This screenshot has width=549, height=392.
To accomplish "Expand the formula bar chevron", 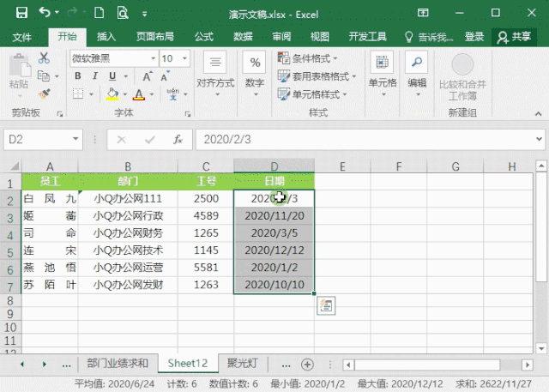I will coord(540,139).
